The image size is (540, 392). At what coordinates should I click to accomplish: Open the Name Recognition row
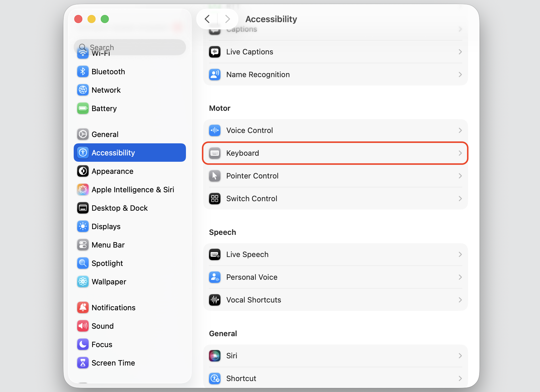tap(336, 75)
